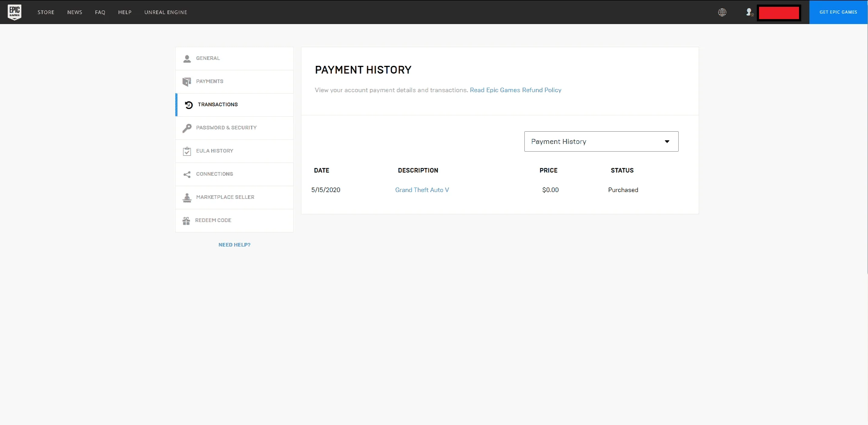The image size is (868, 425).
Task: Click the Payment History page heading
Action: 363,70
